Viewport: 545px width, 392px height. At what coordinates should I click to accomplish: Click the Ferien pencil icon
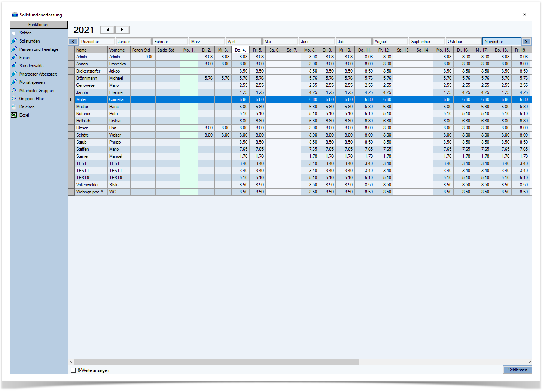tap(14, 57)
